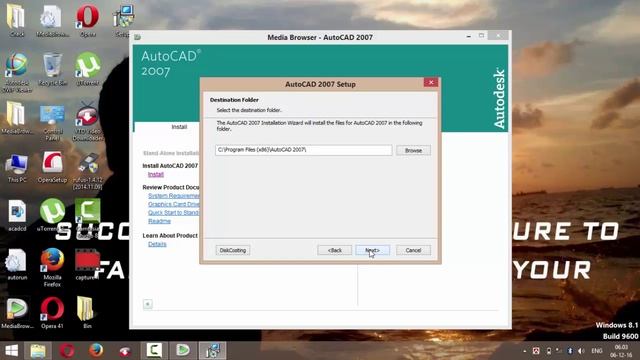This screenshot has width=640, height=360.
Task: Open the Windows Start button
Action: pos(11,351)
